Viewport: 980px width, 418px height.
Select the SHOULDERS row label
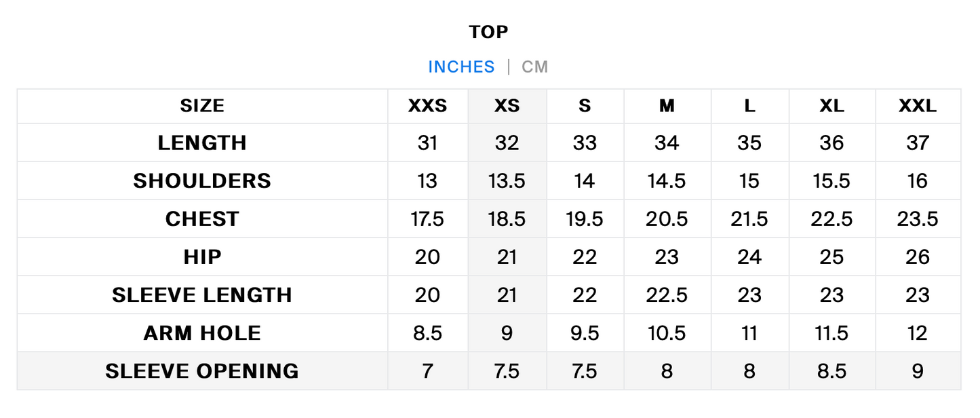click(x=202, y=181)
